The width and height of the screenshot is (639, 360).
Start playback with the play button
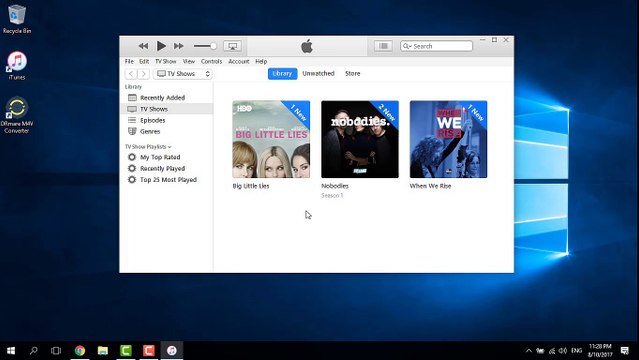(x=161, y=46)
